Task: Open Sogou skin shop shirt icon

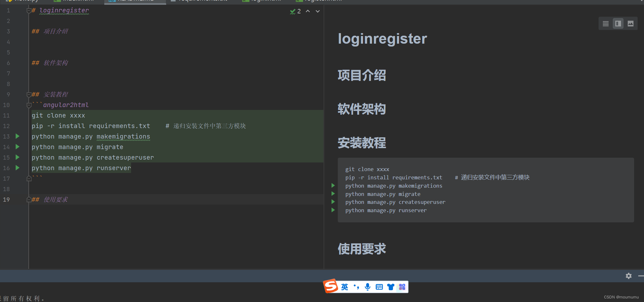Action: pyautogui.click(x=391, y=287)
